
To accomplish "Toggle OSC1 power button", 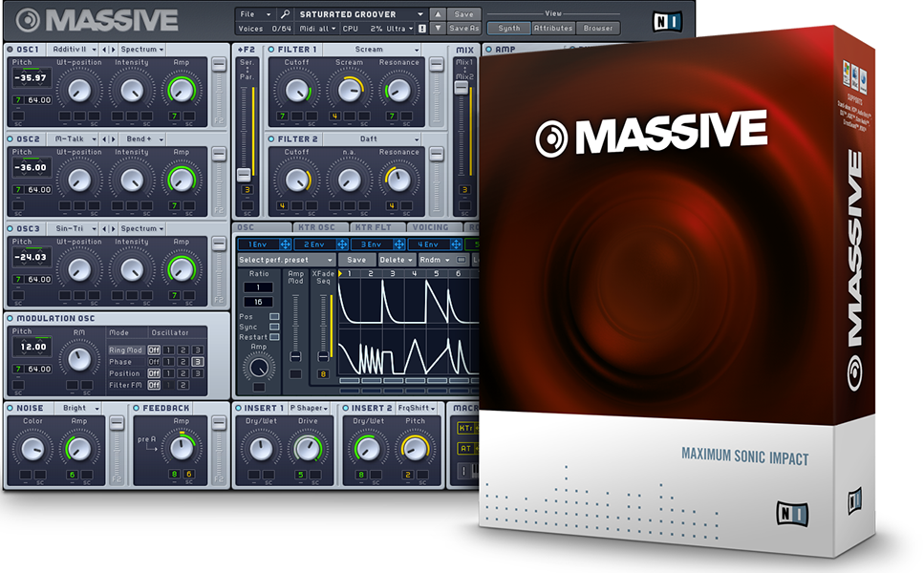I will tap(10, 50).
